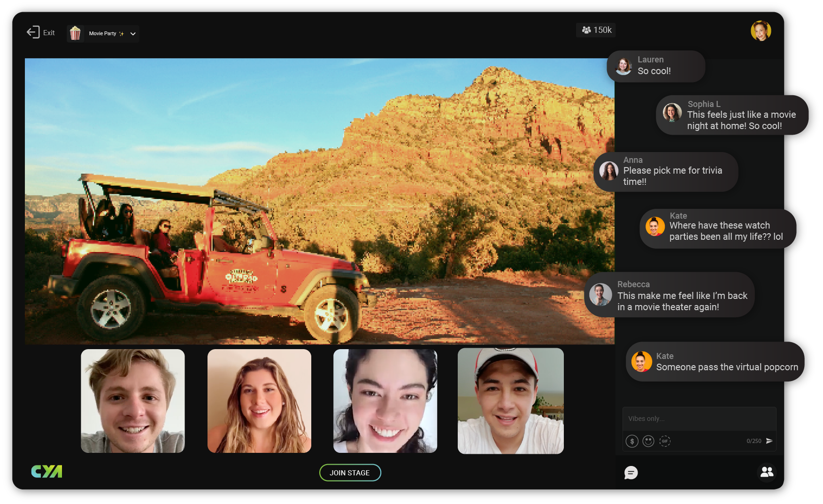
Task: Switch to the chat bubble tab
Action: click(631, 473)
